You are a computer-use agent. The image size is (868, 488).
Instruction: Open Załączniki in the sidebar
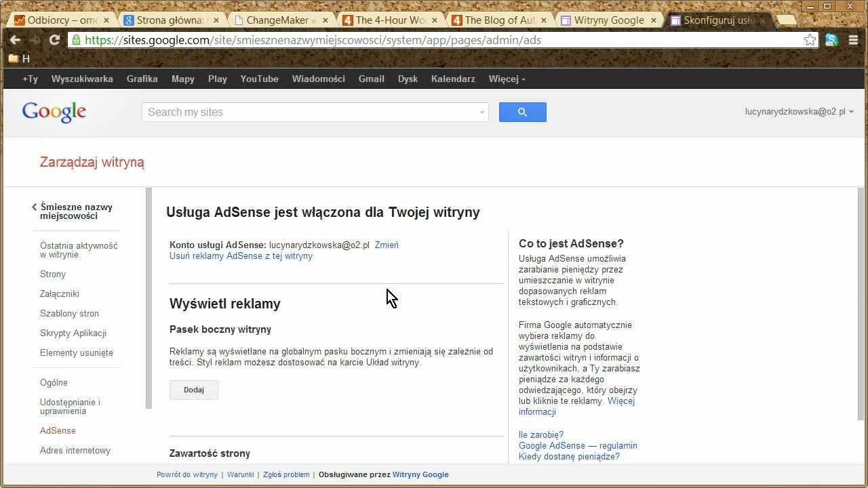tap(60, 294)
